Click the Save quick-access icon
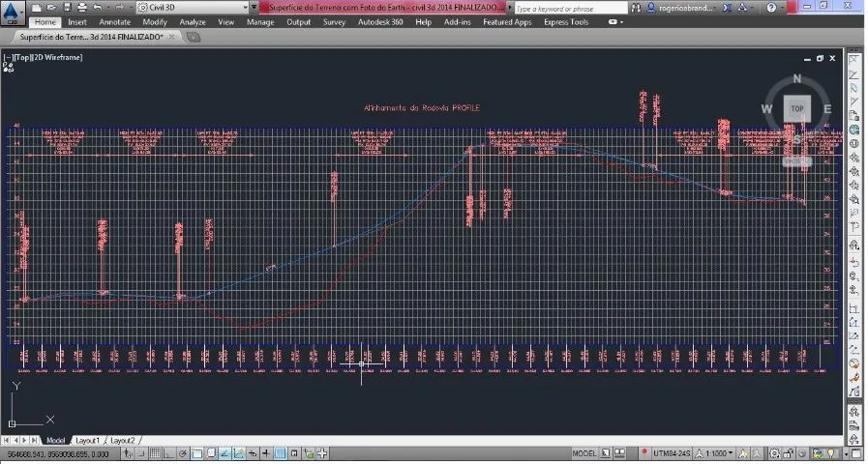 [x=67, y=8]
